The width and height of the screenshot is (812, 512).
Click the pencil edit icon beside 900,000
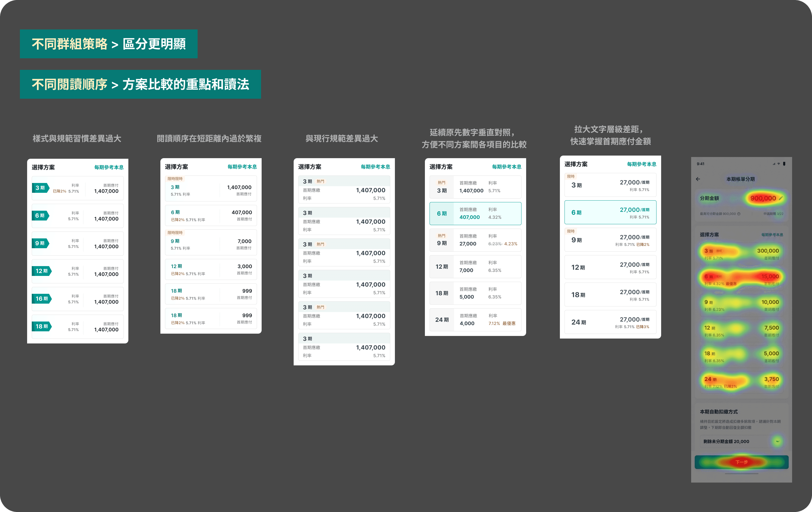780,198
